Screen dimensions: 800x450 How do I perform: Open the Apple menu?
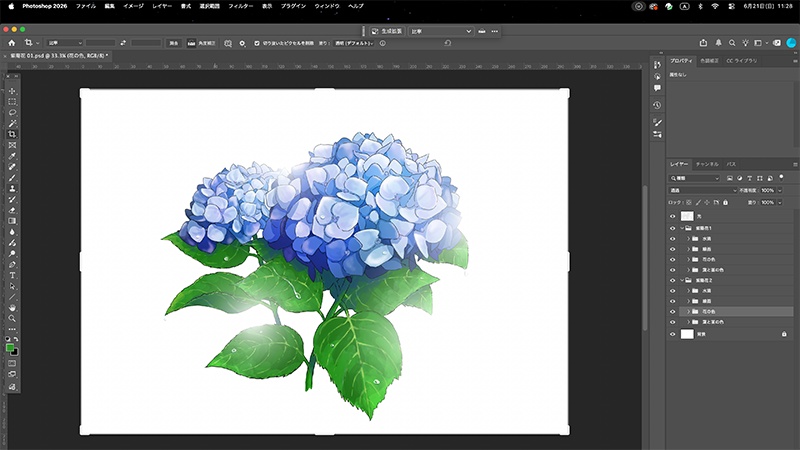[11, 6]
